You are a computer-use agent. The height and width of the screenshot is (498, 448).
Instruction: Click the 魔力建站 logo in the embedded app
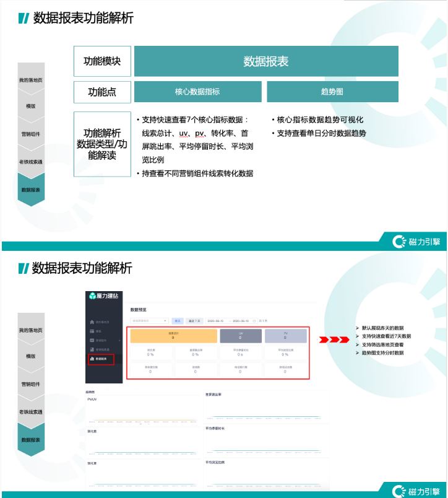104,296
